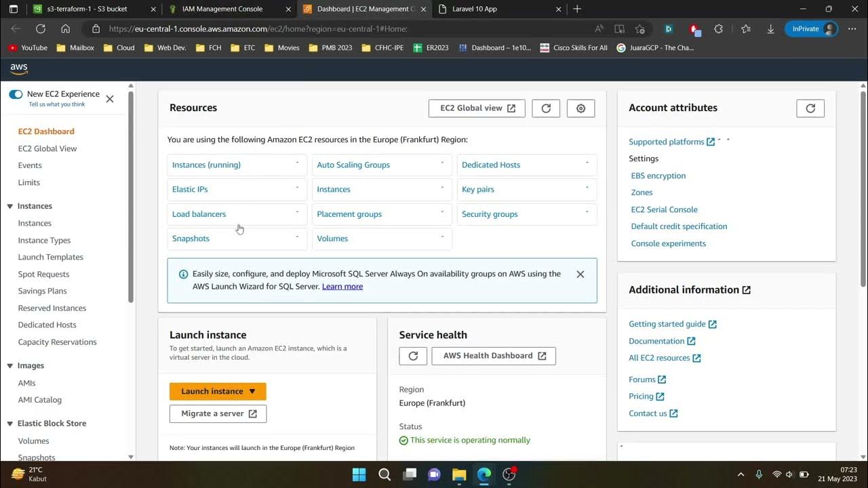Click the sidebar vertical scrollbar
868x488 pixels.
[131, 197]
